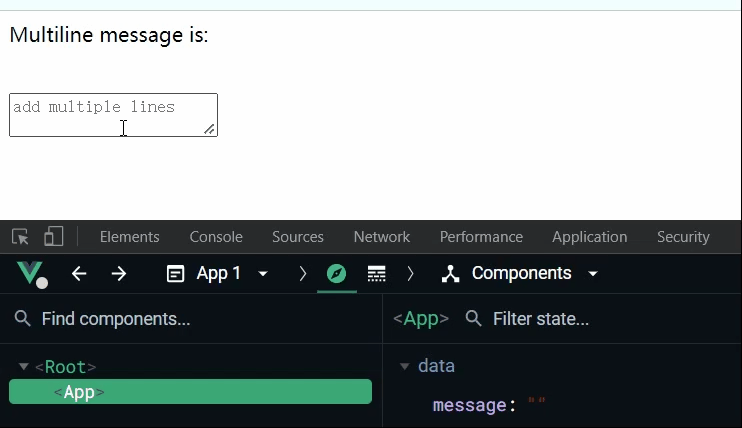Go forward with right arrow icon

coord(119,273)
